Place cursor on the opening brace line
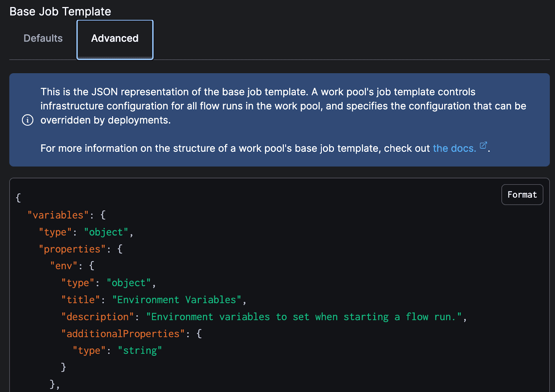 pyautogui.click(x=18, y=198)
